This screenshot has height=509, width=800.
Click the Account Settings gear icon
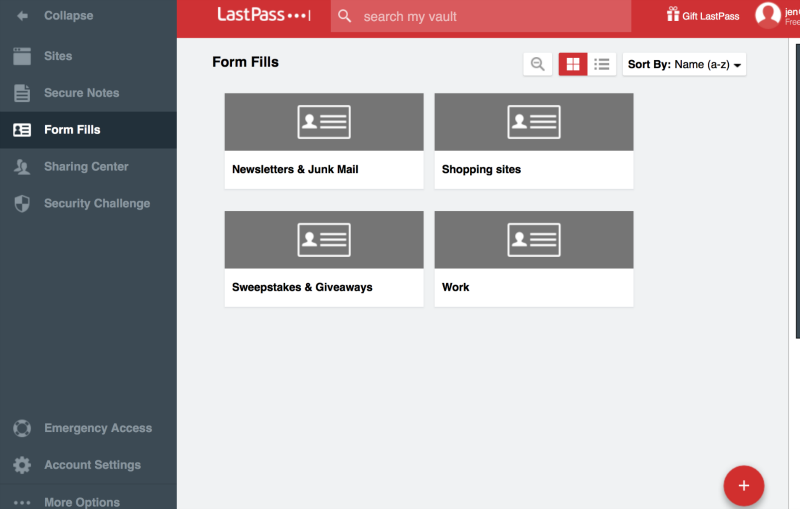point(22,465)
